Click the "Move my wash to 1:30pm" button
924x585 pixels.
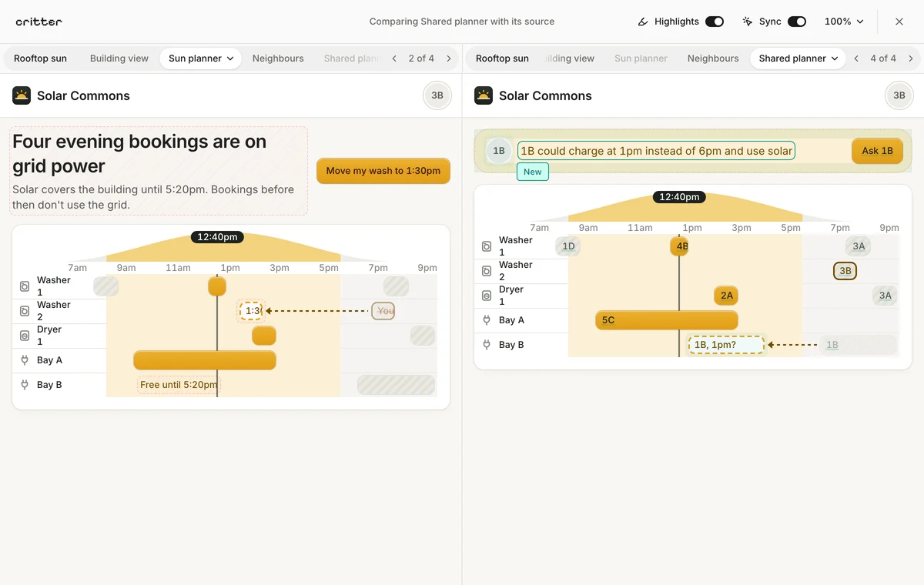coord(383,171)
